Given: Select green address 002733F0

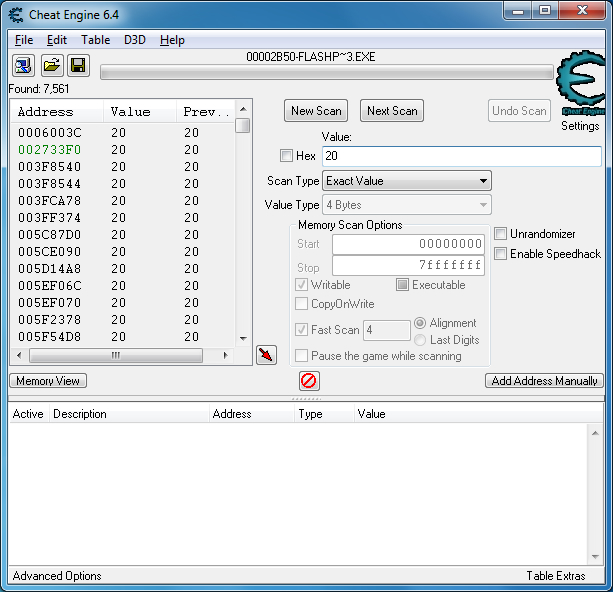Looking at the screenshot, I should (123, 150).
